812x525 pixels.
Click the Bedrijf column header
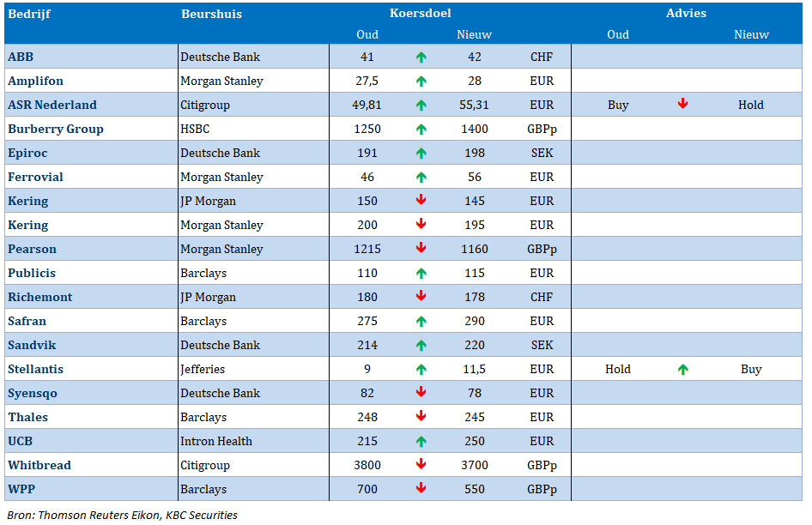click(x=29, y=15)
